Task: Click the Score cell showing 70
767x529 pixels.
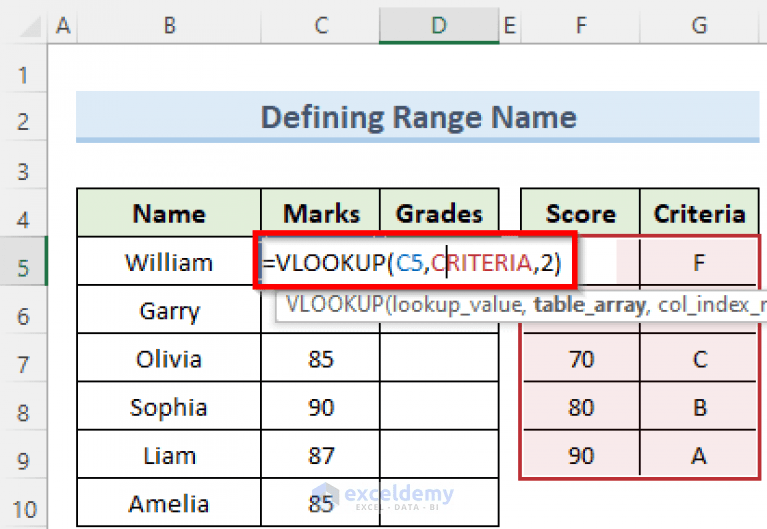Action: click(x=581, y=359)
